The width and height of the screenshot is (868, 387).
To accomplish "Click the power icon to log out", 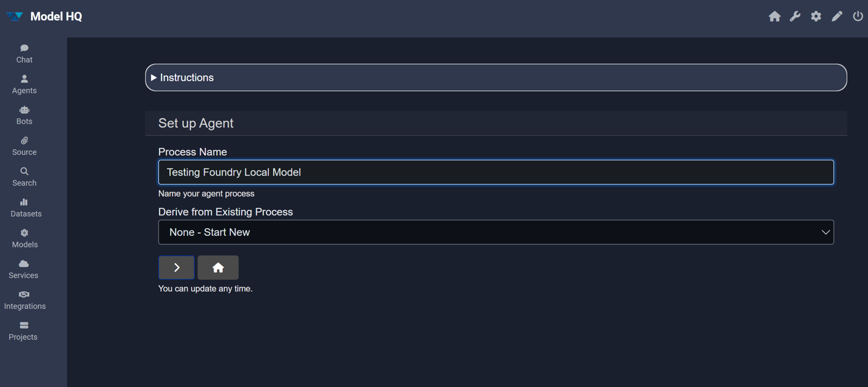I will point(858,16).
